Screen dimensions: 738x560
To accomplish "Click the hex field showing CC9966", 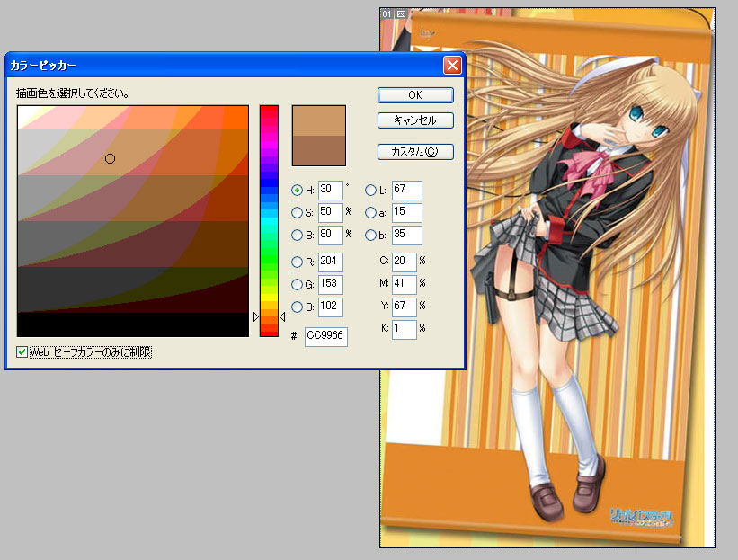I will 326,336.
